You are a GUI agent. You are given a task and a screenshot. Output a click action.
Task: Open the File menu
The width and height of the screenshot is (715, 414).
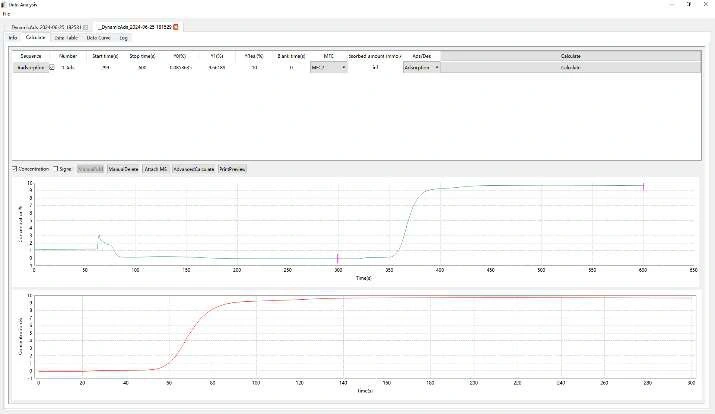click(x=6, y=14)
